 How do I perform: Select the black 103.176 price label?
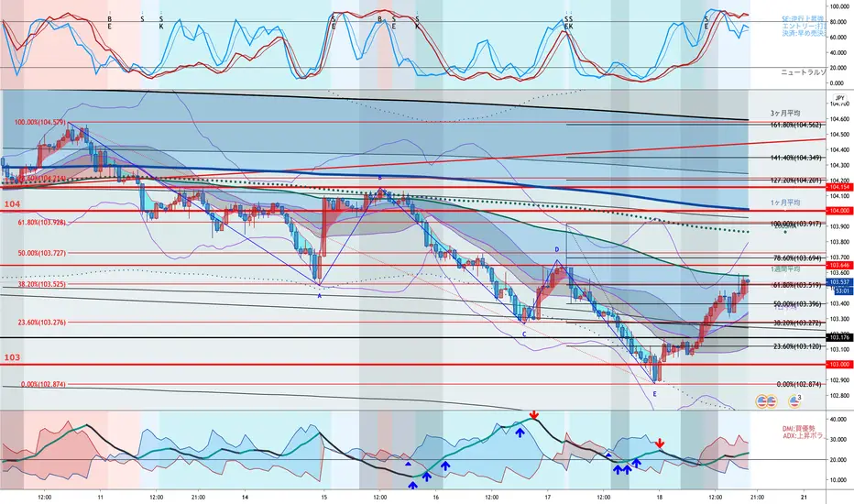pos(839,337)
